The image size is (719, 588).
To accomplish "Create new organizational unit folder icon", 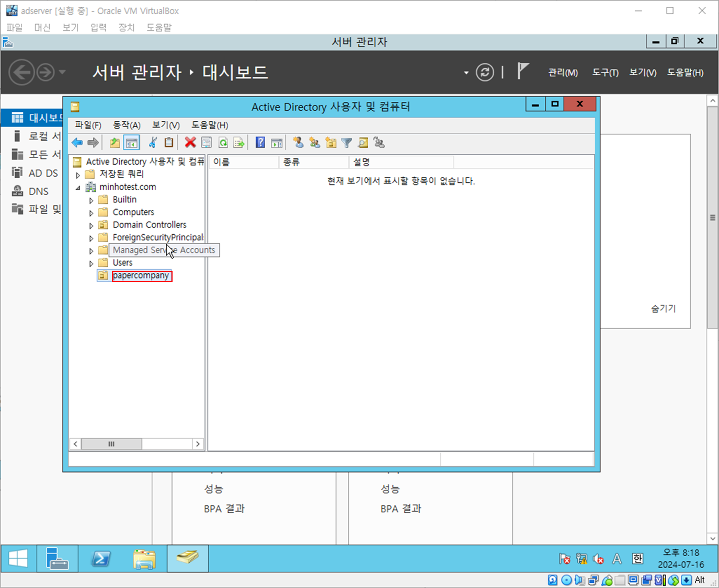I will pyautogui.click(x=330, y=143).
